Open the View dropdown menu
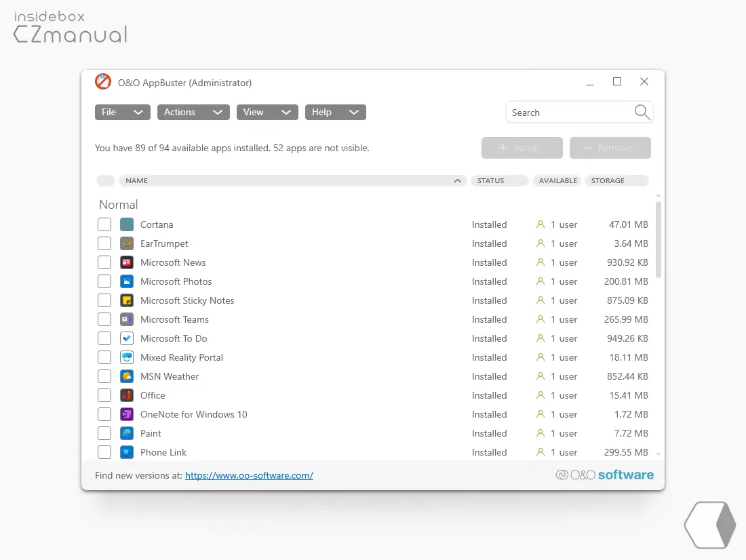The height and width of the screenshot is (560, 746). 267,113
